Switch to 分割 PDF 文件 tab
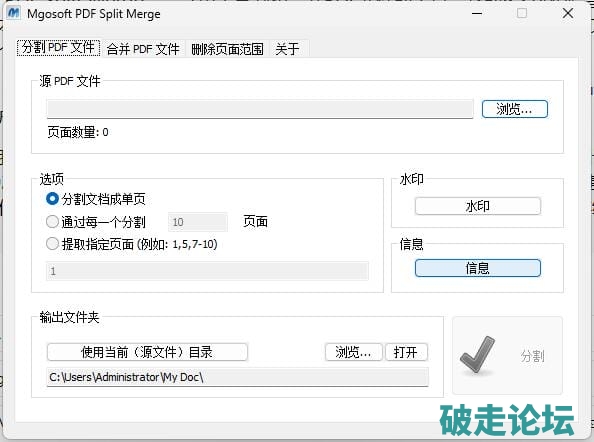 point(58,48)
